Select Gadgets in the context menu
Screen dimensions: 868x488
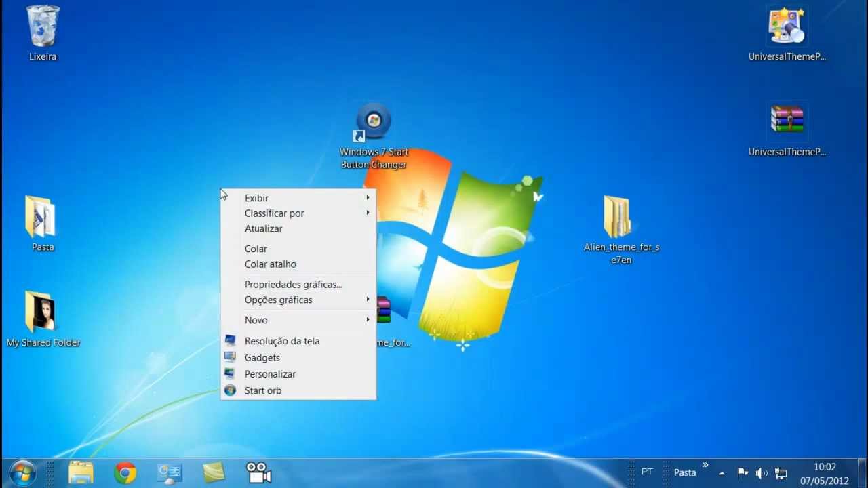[262, 357]
